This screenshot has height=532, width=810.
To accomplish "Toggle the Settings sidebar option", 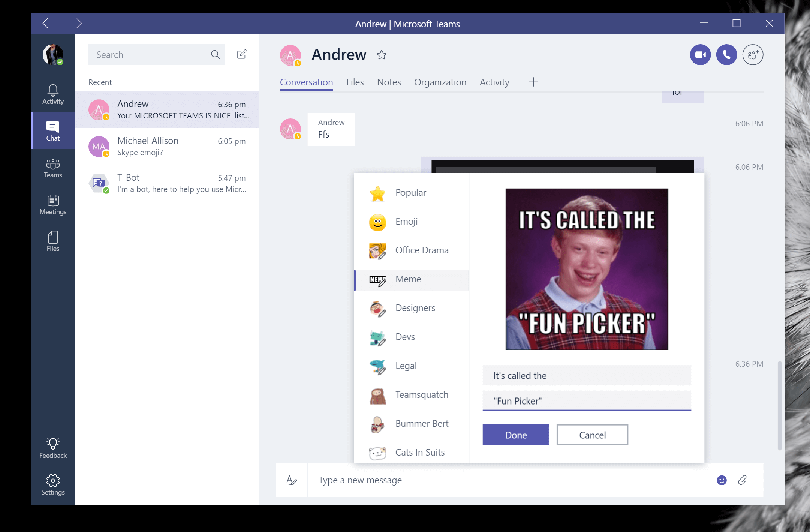I will (x=52, y=484).
